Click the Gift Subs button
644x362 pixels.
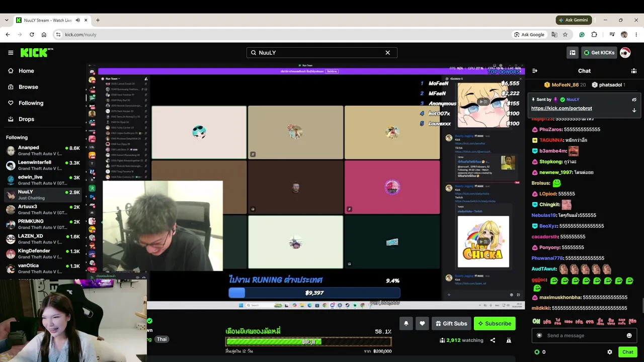tap(451, 323)
